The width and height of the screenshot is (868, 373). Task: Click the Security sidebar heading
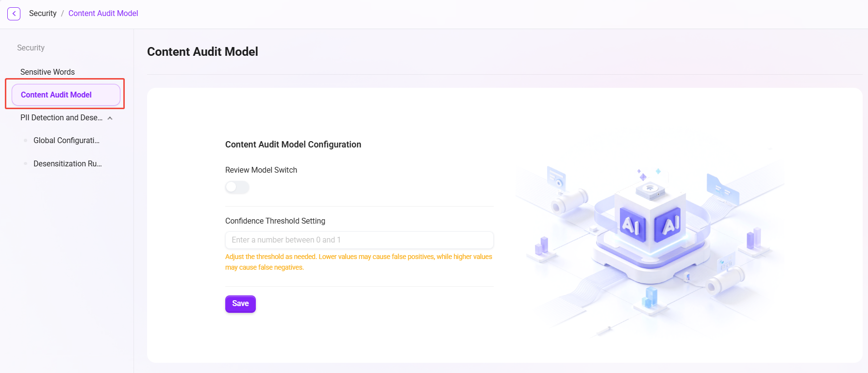(x=31, y=48)
